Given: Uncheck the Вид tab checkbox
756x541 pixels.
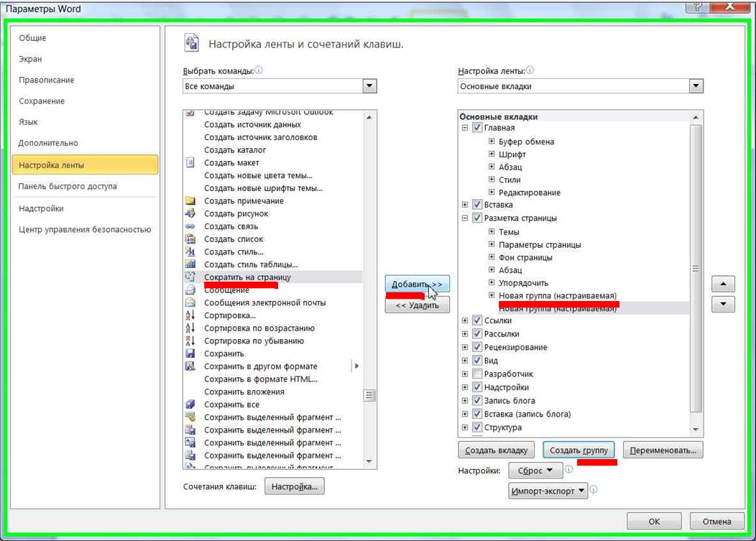Looking at the screenshot, I should pos(477,360).
